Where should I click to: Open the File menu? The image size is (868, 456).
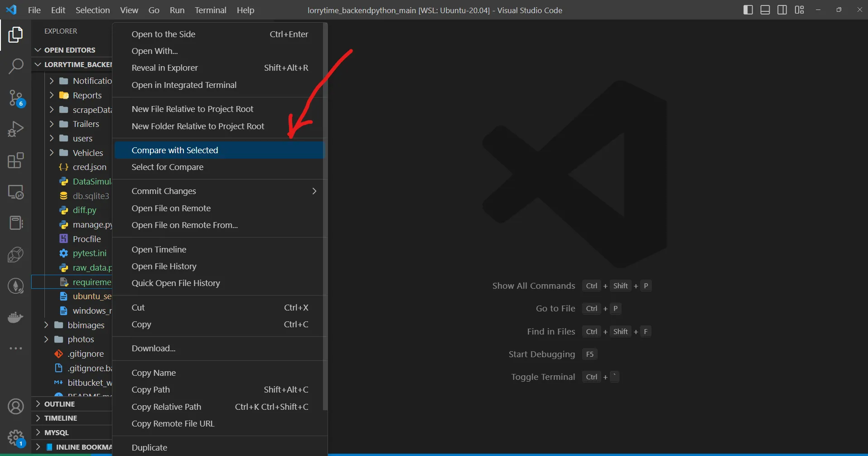[x=34, y=10]
